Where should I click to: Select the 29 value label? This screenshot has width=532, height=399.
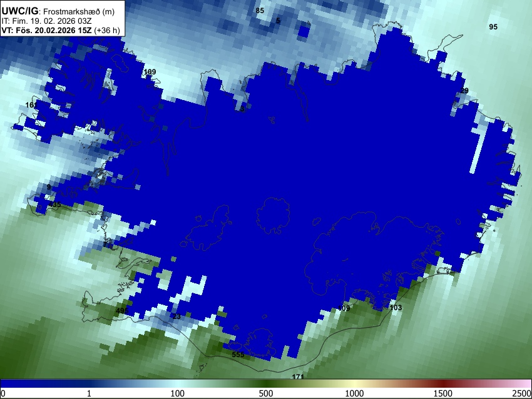click(x=464, y=91)
